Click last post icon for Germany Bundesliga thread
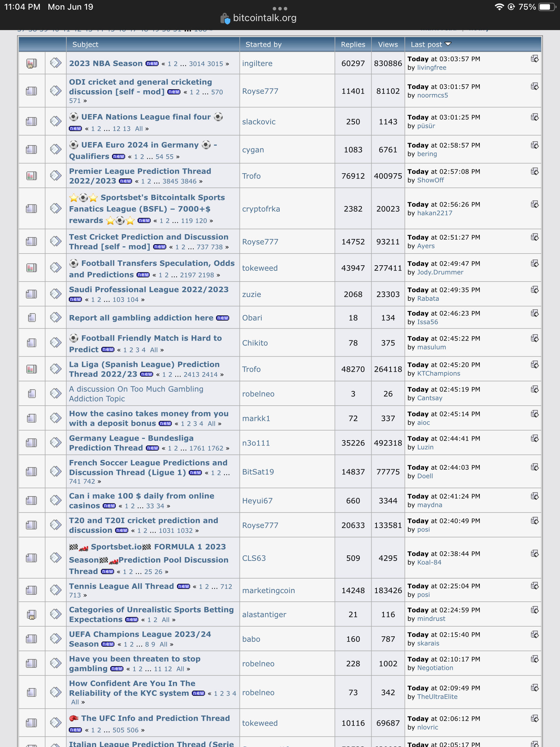This screenshot has height=747, width=560. coord(535,439)
